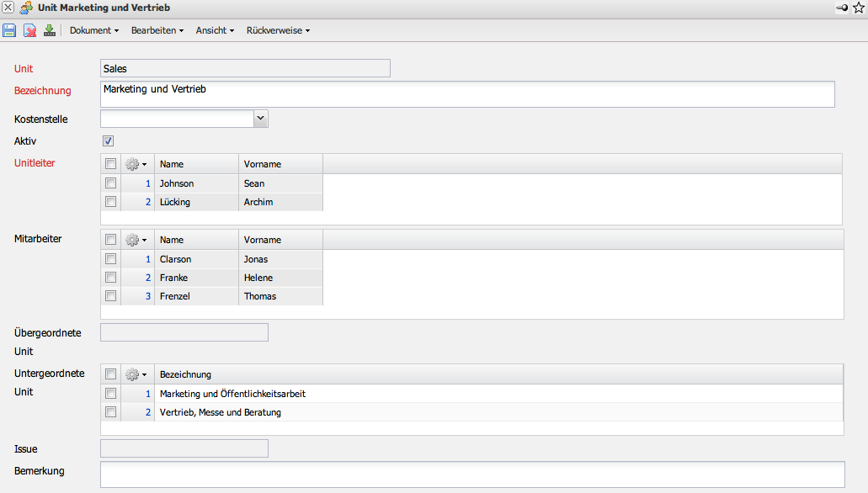Click the document icon with red X
This screenshot has width=868, height=493.
click(x=29, y=31)
